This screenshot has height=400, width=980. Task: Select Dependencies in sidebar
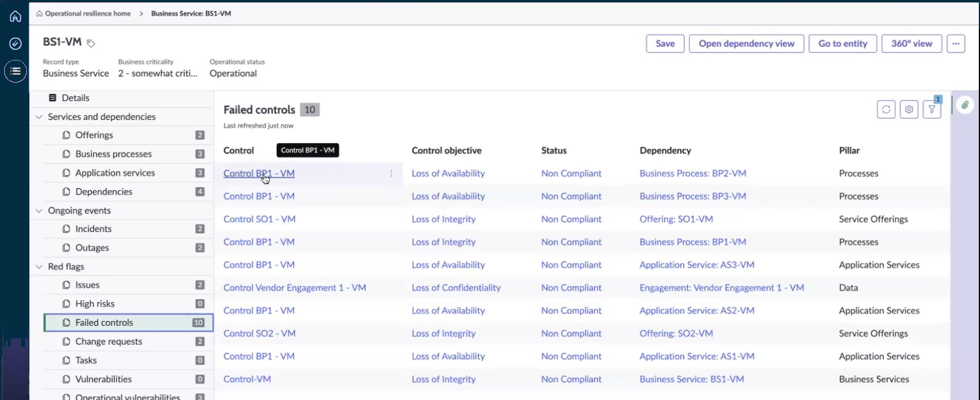coord(128,191)
